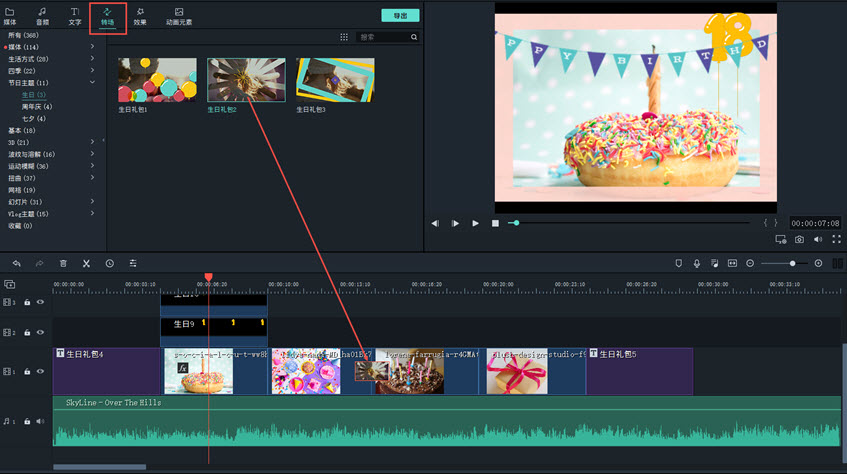
Task: Open preview display settings icon
Action: (781, 239)
